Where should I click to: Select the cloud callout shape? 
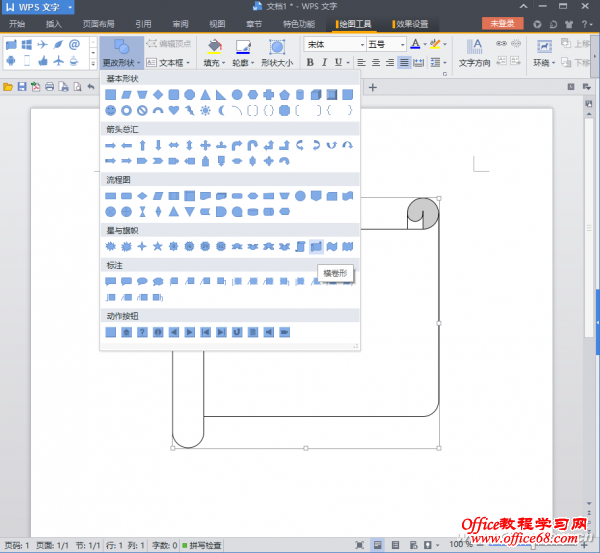158,281
